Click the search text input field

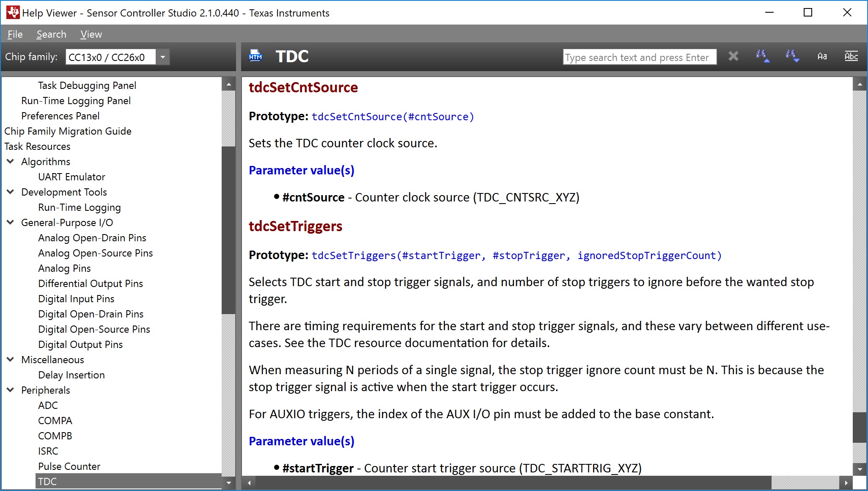pyautogui.click(x=639, y=57)
